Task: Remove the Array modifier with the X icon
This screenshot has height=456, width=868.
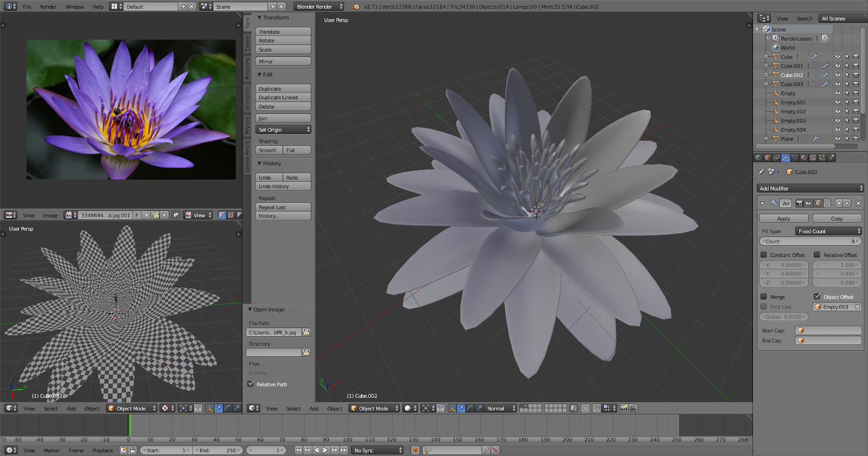Action: click(x=858, y=203)
